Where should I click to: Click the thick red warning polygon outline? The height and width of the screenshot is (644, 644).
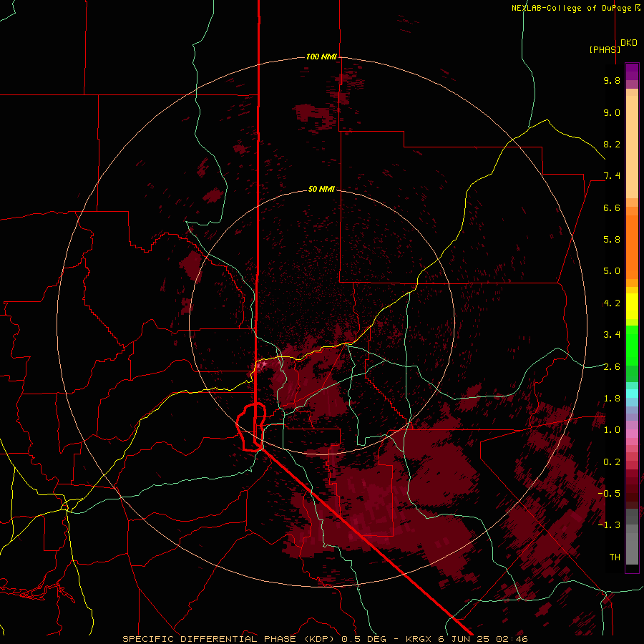[251, 427]
